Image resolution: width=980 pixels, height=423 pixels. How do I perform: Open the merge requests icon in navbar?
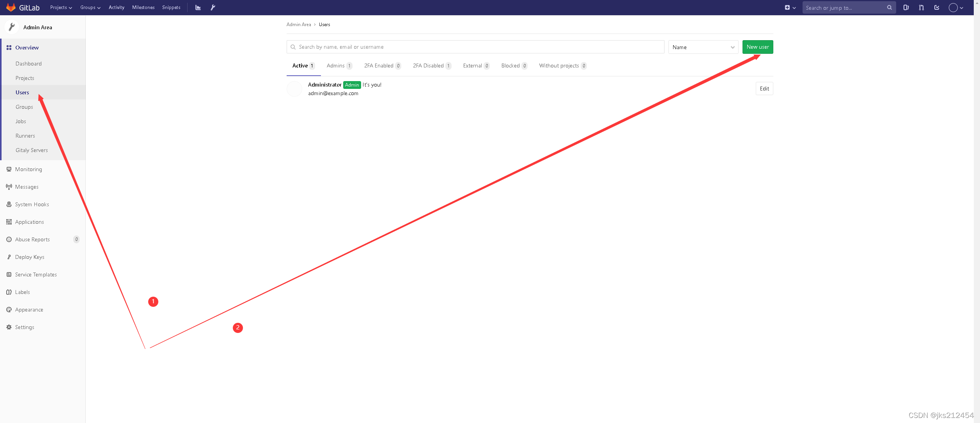click(x=921, y=7)
